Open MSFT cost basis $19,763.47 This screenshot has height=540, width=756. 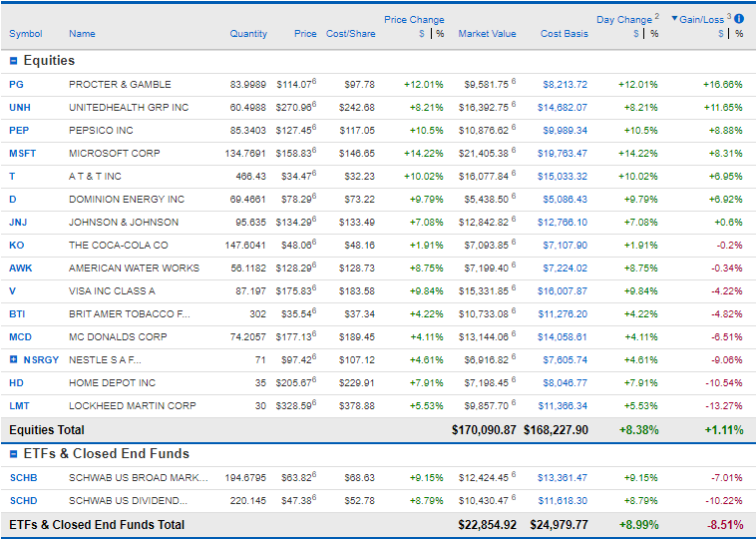coord(563,154)
